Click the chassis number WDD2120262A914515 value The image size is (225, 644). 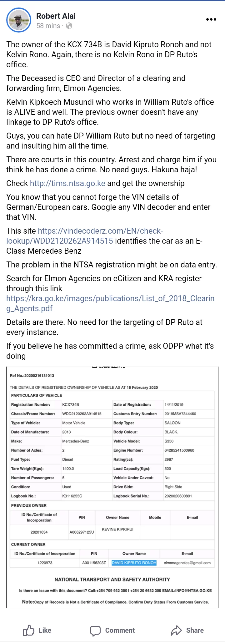[x=82, y=414]
